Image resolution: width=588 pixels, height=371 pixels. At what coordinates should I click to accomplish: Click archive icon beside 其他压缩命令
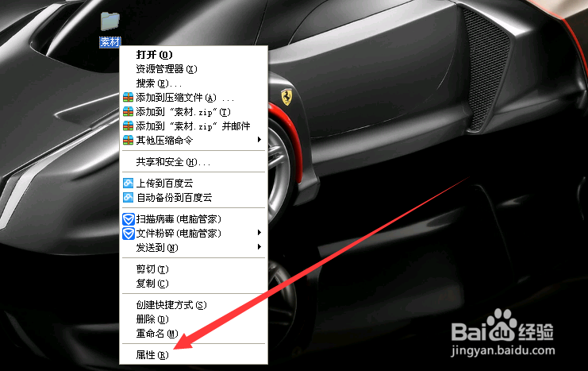(x=129, y=140)
